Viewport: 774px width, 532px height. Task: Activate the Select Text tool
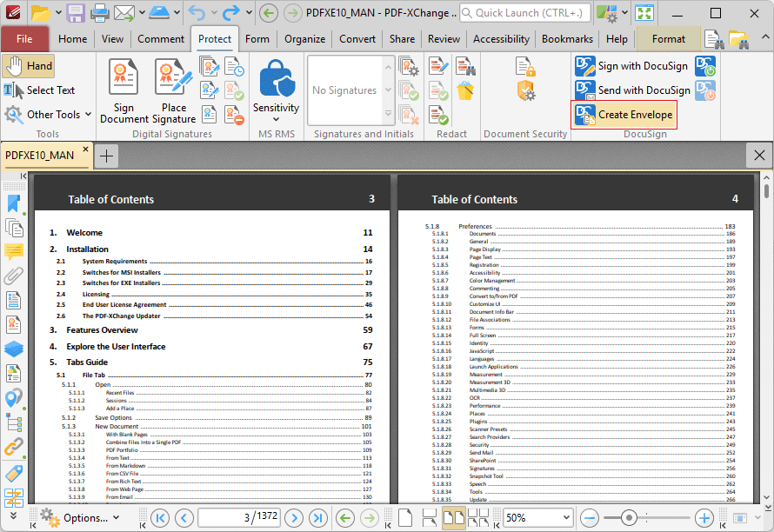point(39,90)
